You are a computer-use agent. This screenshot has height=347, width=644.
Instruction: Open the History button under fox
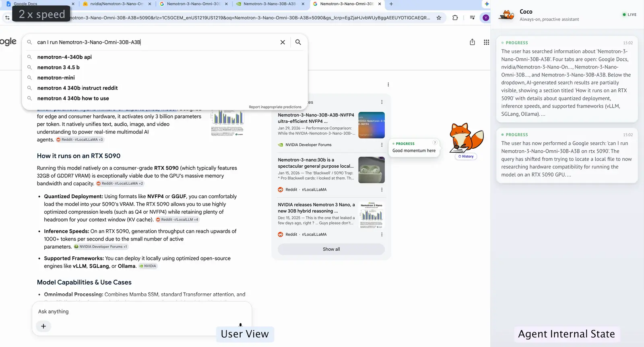[x=466, y=156]
